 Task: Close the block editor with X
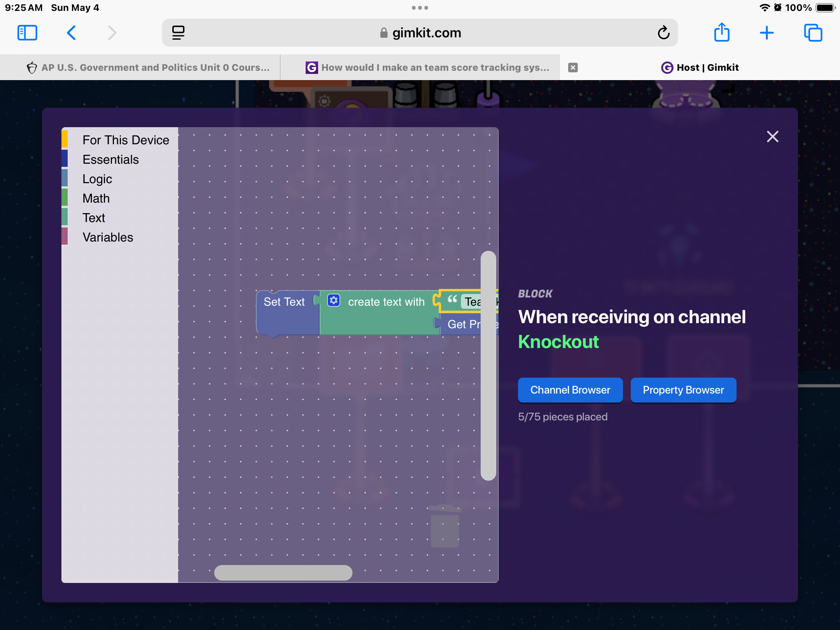(x=772, y=136)
